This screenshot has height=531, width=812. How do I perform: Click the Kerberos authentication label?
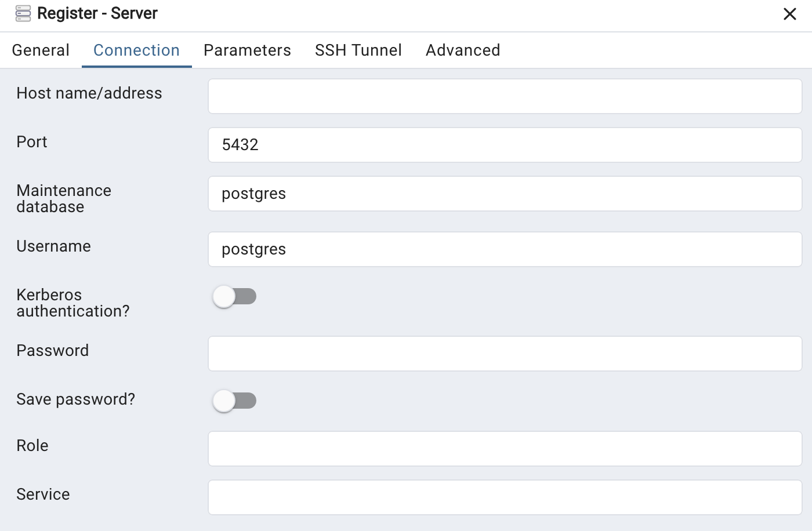(x=72, y=303)
